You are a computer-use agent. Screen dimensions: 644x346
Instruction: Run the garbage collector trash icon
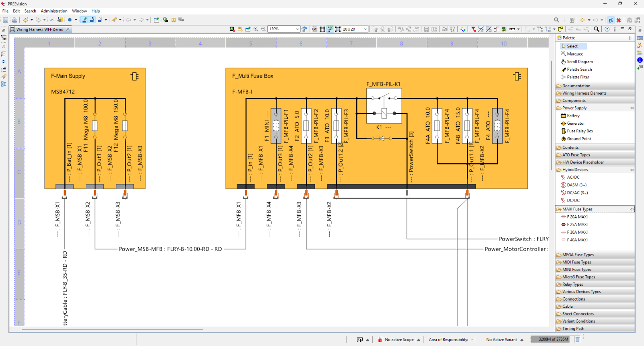(577, 340)
